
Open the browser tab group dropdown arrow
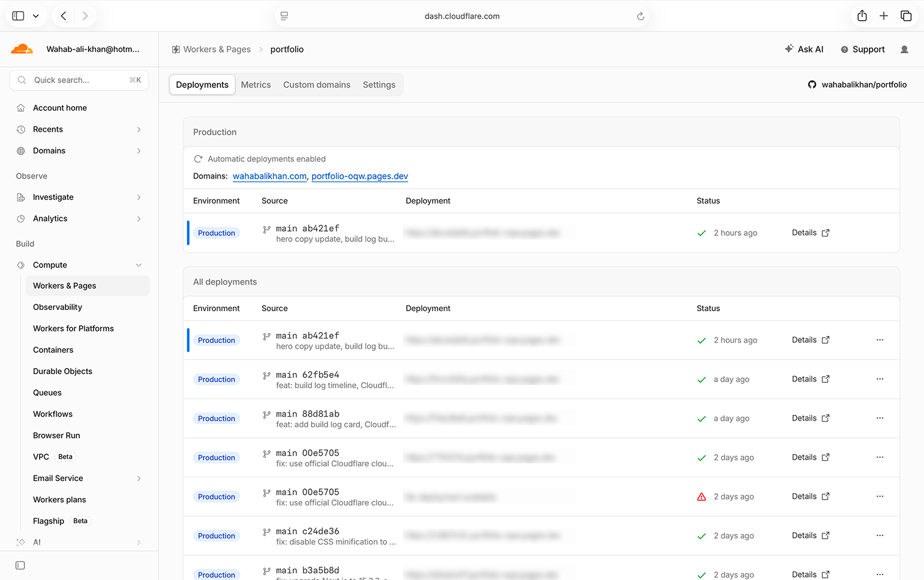click(x=36, y=16)
